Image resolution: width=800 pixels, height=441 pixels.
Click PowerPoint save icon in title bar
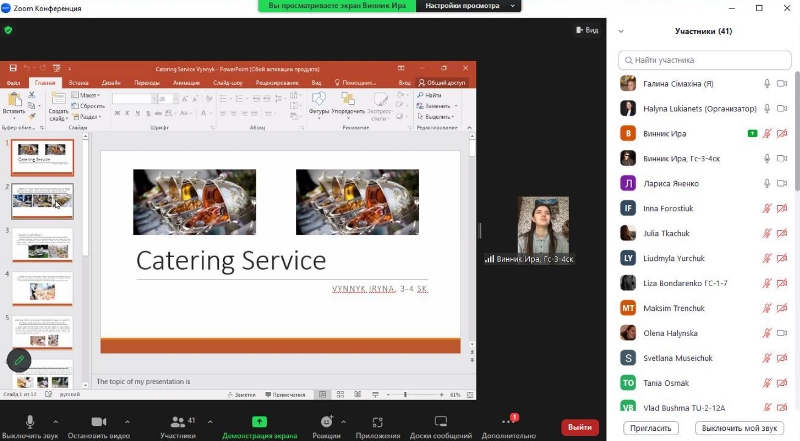point(13,68)
